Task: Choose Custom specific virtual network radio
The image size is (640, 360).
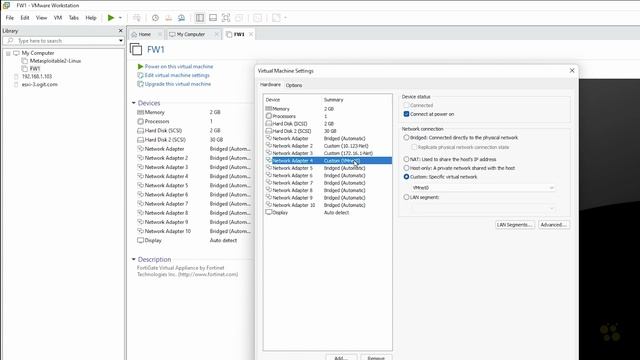Action: point(406,177)
